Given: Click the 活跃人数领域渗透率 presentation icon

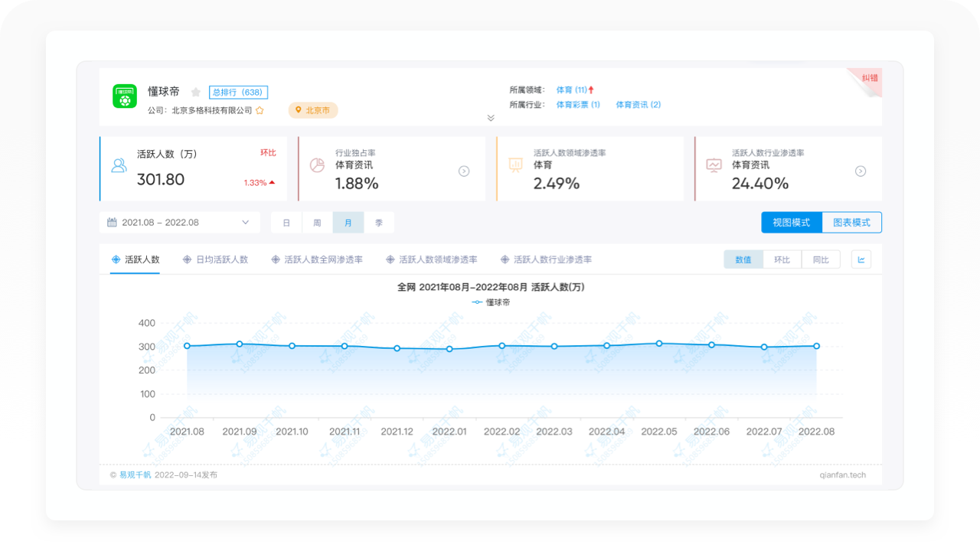Looking at the screenshot, I should [515, 165].
